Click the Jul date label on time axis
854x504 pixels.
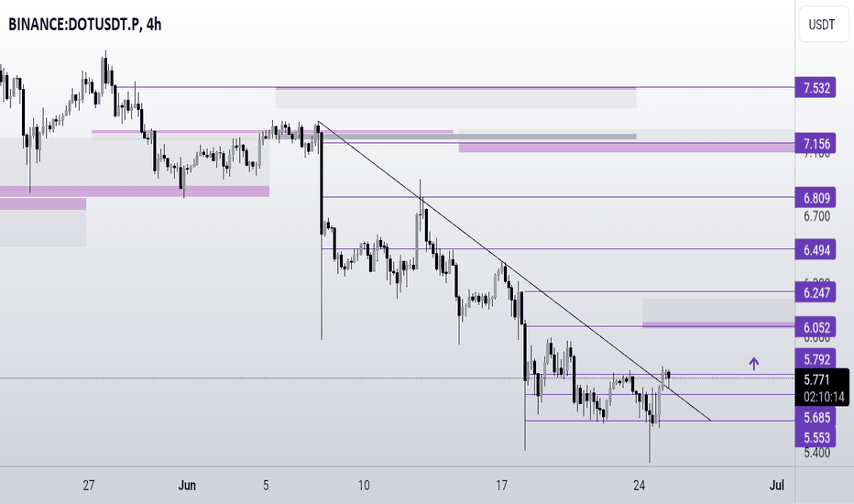click(x=777, y=485)
